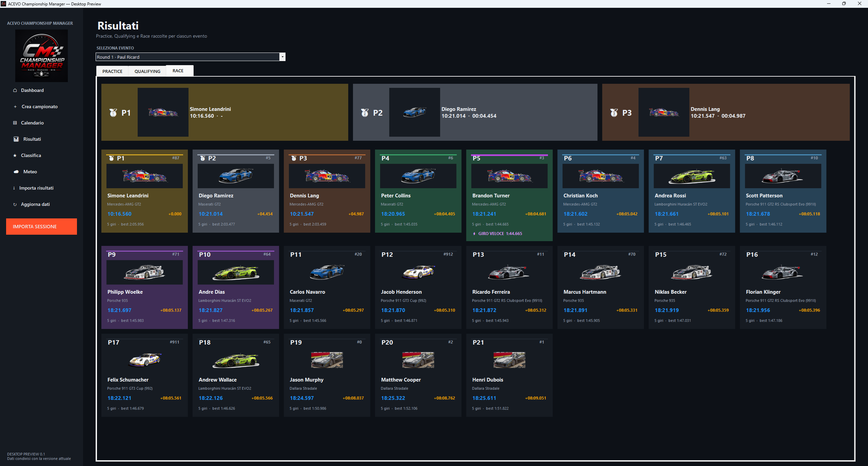This screenshot has width=868, height=466.
Task: Click Jacob Henderson's Porsche car thumbnail
Action: click(x=418, y=272)
